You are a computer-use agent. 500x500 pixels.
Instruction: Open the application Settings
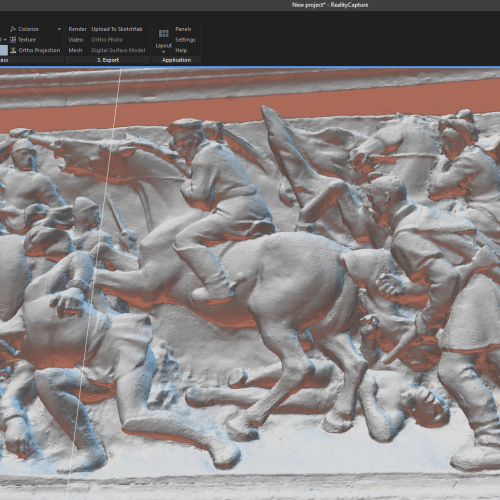185,40
